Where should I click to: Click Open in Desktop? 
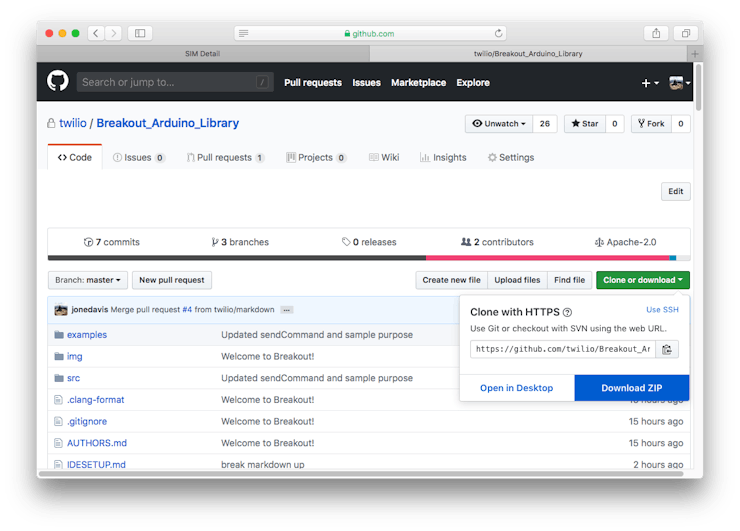pyautogui.click(x=516, y=388)
